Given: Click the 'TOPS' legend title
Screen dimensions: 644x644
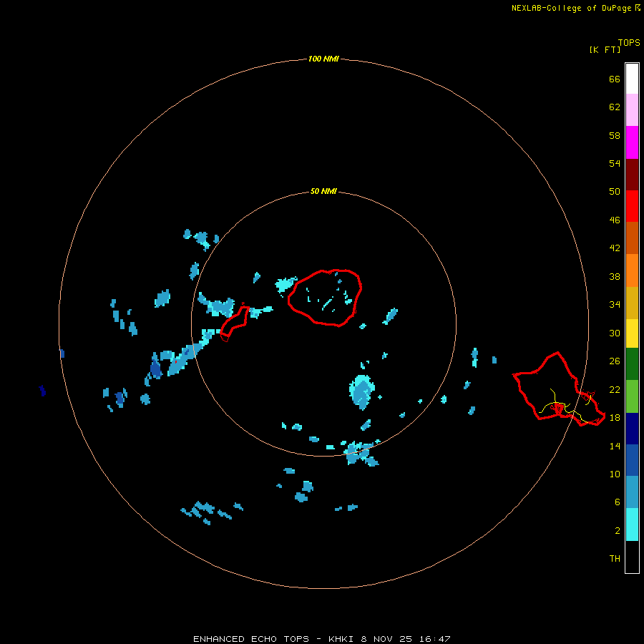Looking at the screenshot, I should (629, 42).
